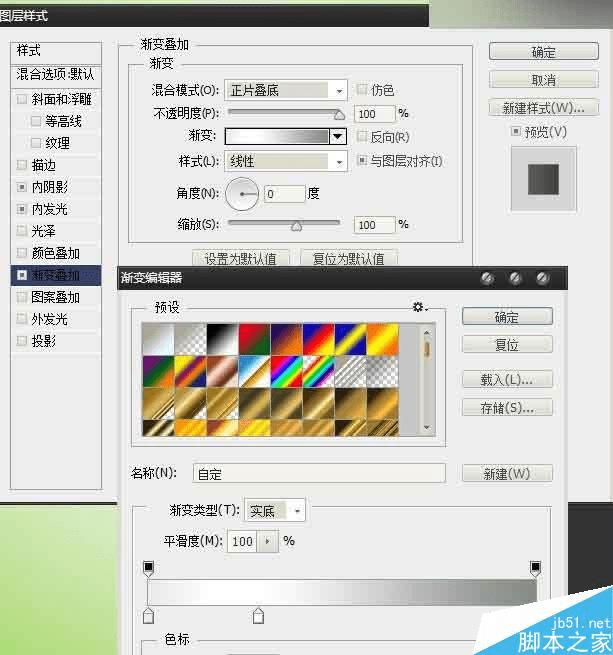Click the 载入(L)... (Load) button
The height and width of the screenshot is (655, 613).
[507, 379]
